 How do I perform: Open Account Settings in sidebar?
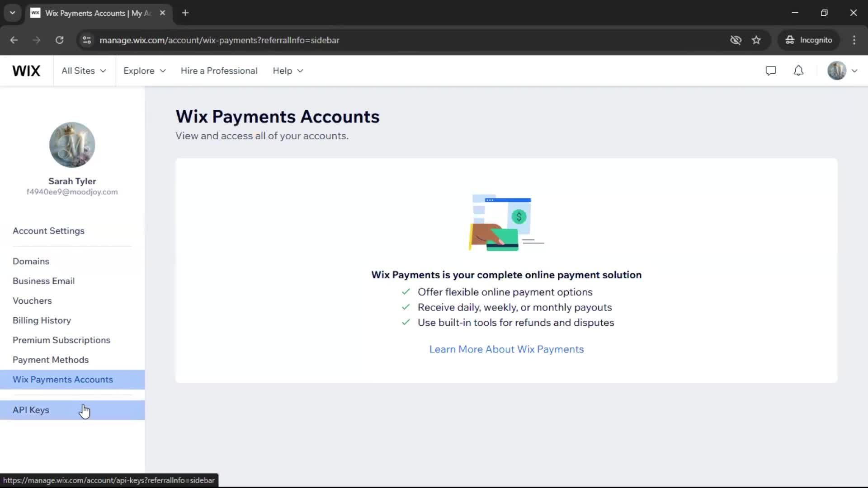(48, 231)
